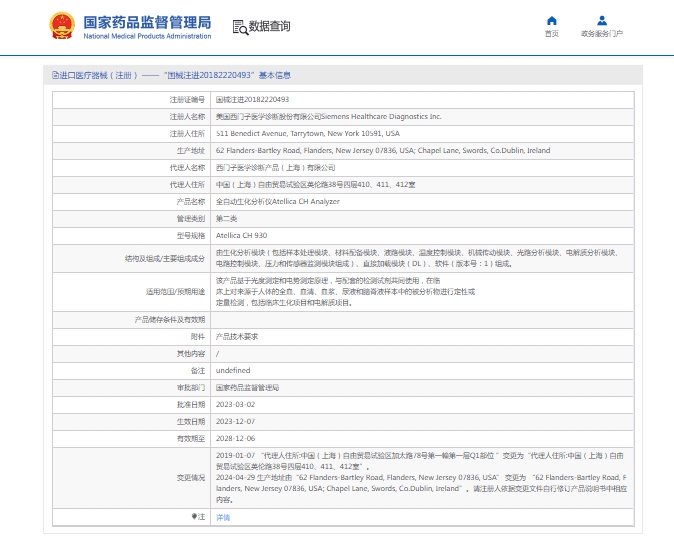Click the 其他内容 label cell
Image resolution: width=674 pixels, height=540 pixels.
click(132, 353)
